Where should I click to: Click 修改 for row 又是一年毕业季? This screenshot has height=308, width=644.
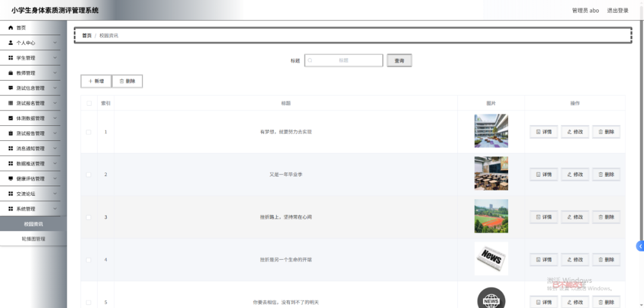coord(575,174)
